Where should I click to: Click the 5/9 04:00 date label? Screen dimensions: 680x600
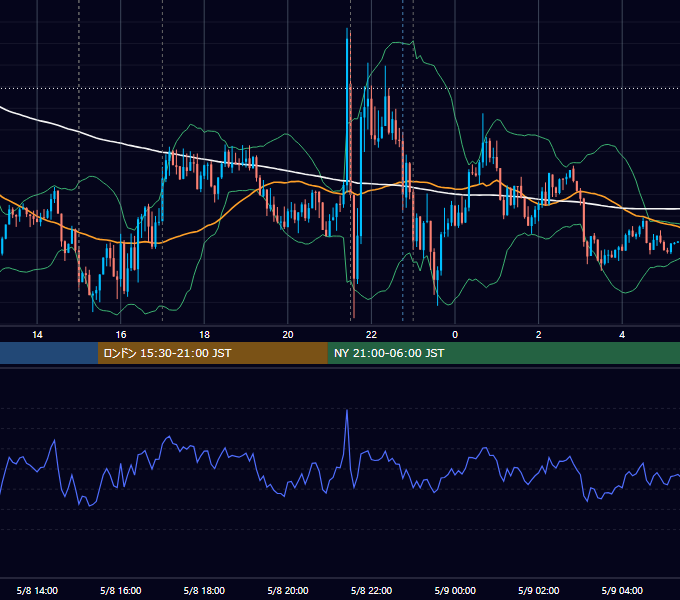click(622, 590)
